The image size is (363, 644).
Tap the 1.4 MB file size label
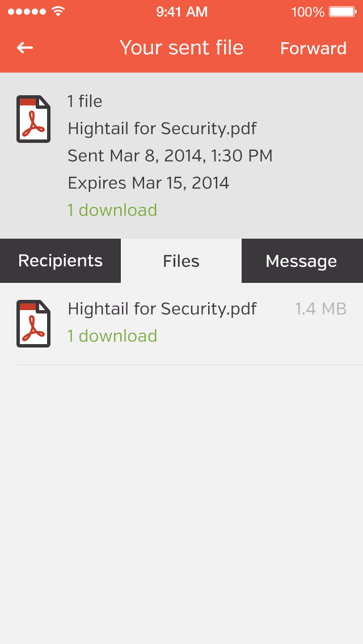[320, 309]
